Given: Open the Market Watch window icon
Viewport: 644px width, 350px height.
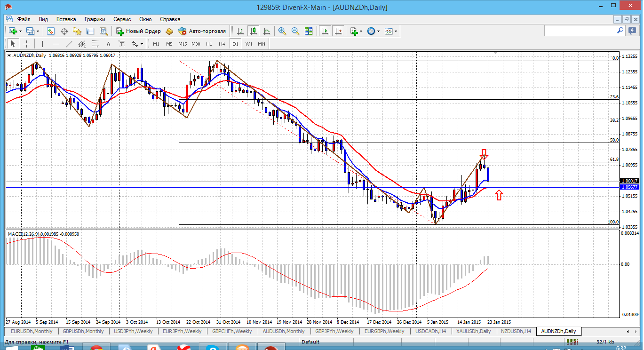Looking at the screenshot, I should pos(51,31).
